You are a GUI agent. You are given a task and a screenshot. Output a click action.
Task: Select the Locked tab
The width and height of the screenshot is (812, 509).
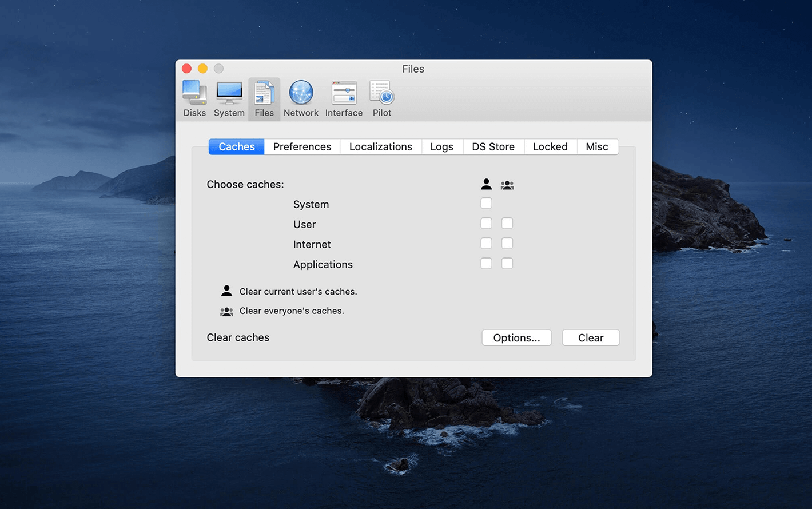click(550, 147)
